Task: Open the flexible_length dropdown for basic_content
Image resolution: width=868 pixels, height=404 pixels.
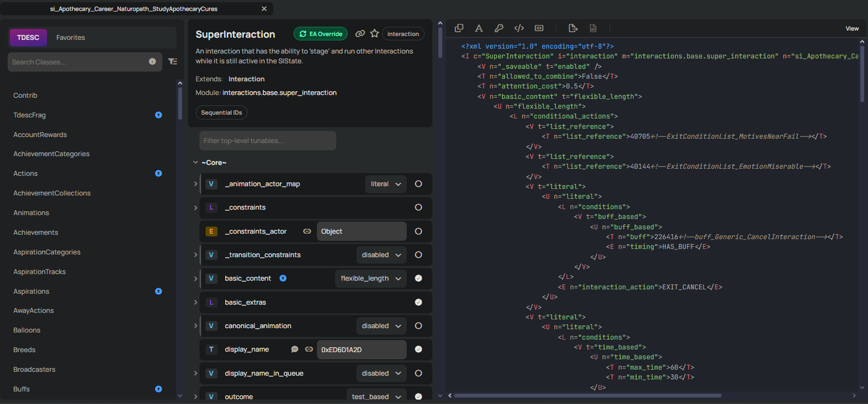Action: [371, 278]
